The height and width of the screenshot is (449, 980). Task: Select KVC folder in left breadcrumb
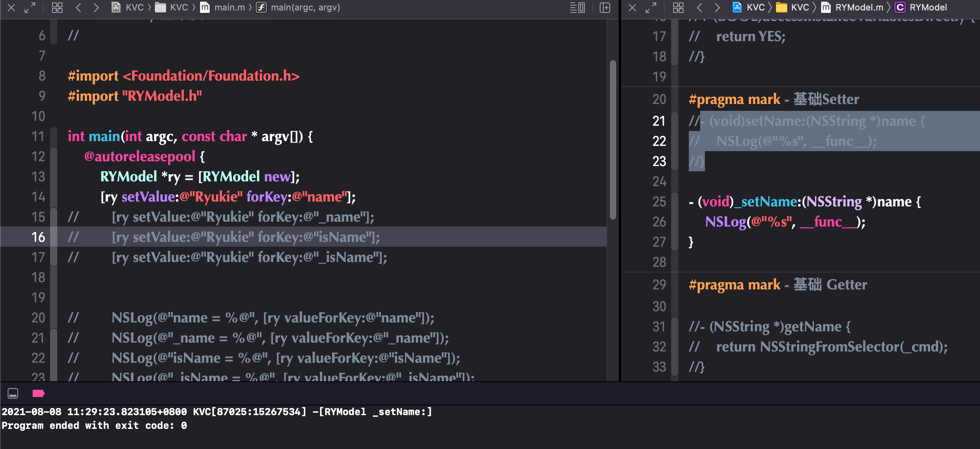click(172, 8)
